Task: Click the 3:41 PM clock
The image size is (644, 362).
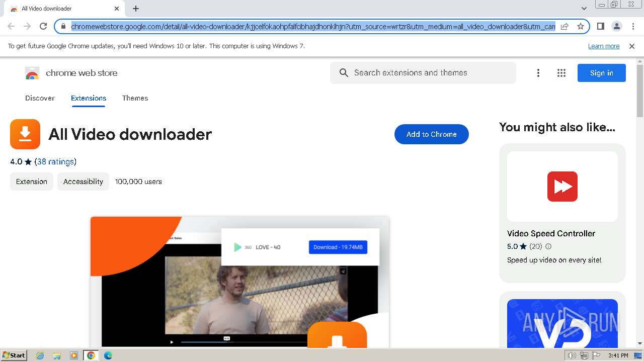Action: 618,355
